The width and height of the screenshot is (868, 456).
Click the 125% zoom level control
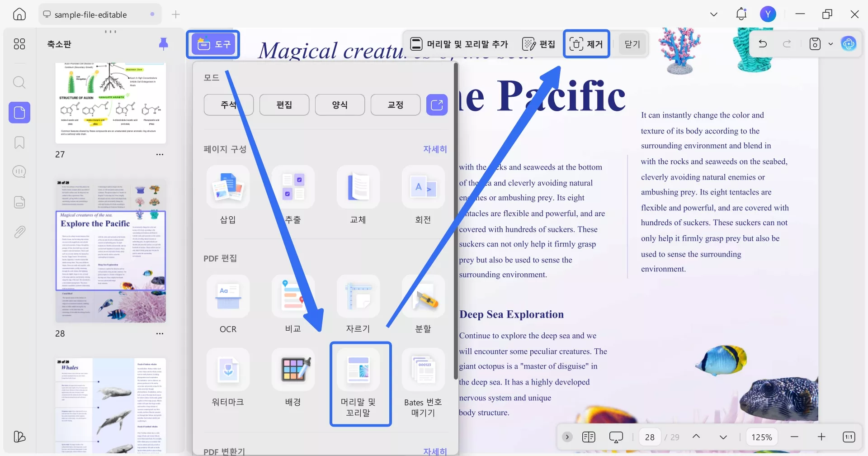tap(762, 437)
